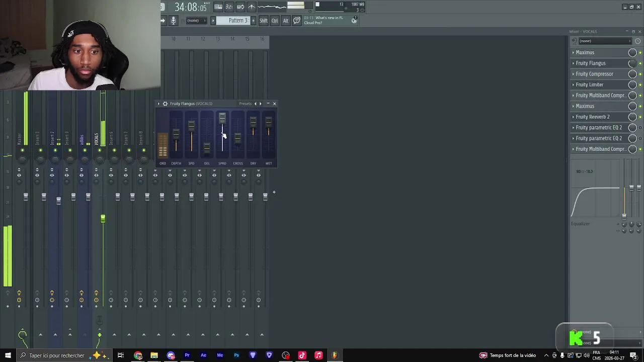Image resolution: width=644 pixels, height=362 pixels.
Task: Open the Chrome icon in the taskbar
Action: [x=138, y=355]
